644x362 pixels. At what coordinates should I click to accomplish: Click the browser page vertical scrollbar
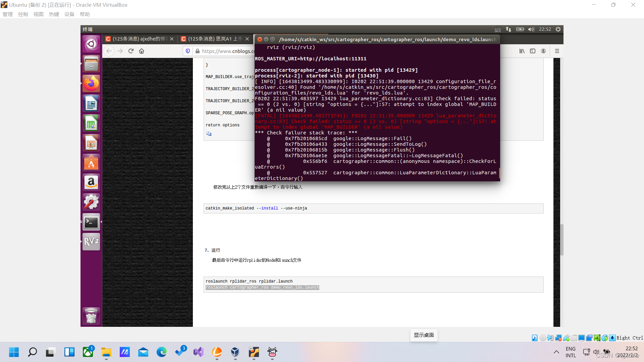pyautogui.click(x=561, y=240)
